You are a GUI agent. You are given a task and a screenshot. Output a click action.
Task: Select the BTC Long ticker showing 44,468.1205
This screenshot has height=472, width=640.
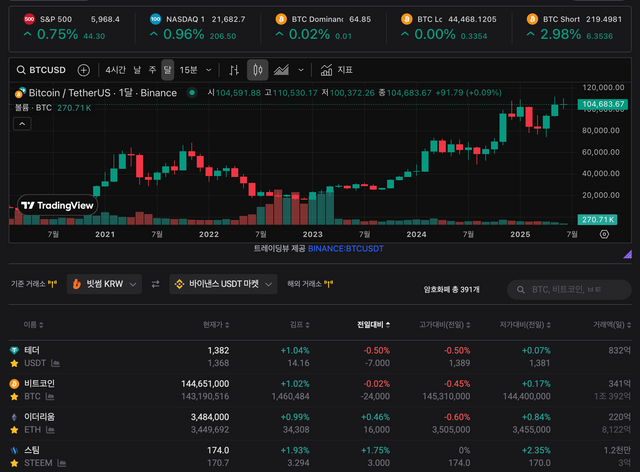coord(449,27)
